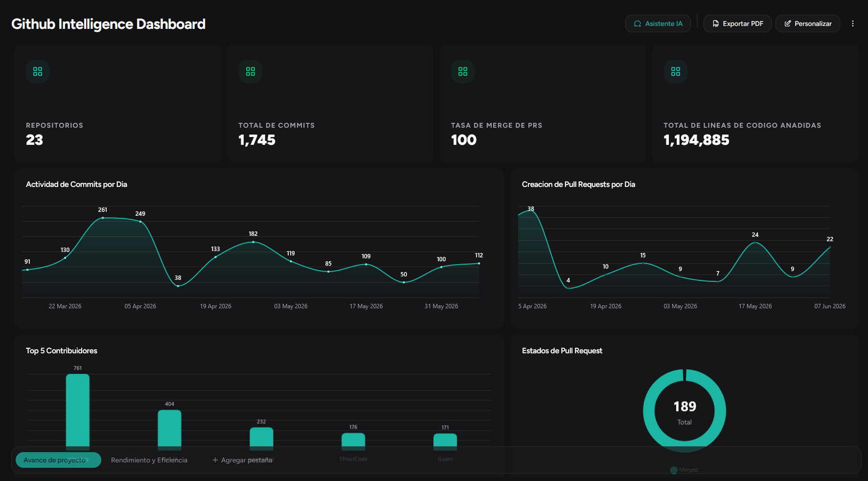Click the 171 contributor bar
The width and height of the screenshot is (868, 481).
point(445,442)
